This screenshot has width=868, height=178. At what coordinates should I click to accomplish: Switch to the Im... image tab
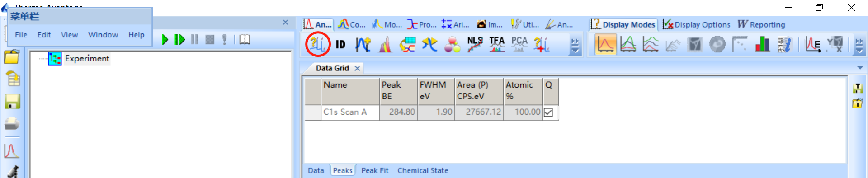pos(490,24)
